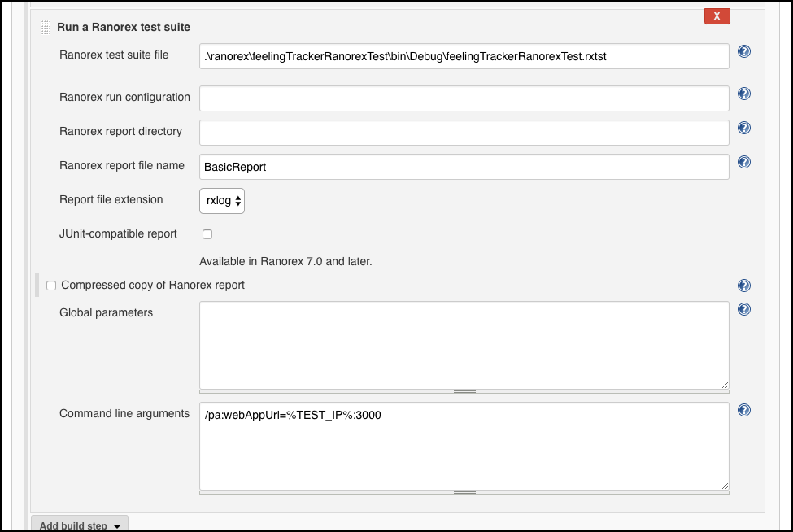Click the 'Ranorex test suite file' label

(x=115, y=55)
